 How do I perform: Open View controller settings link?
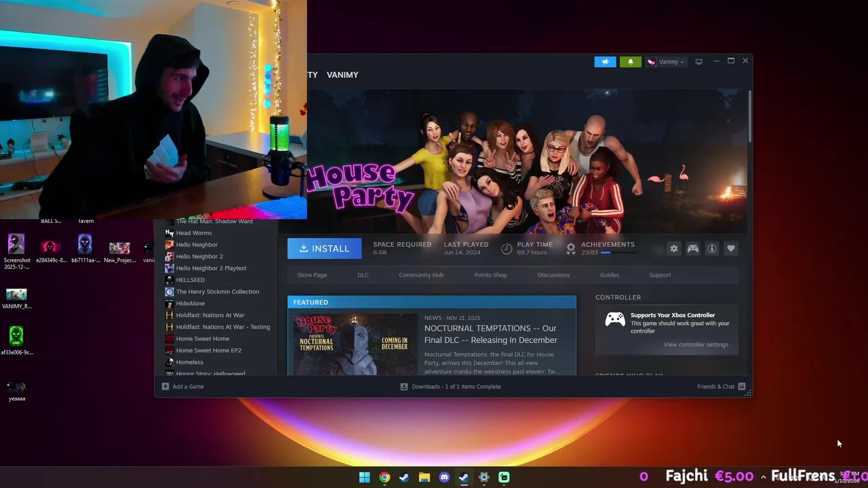696,344
